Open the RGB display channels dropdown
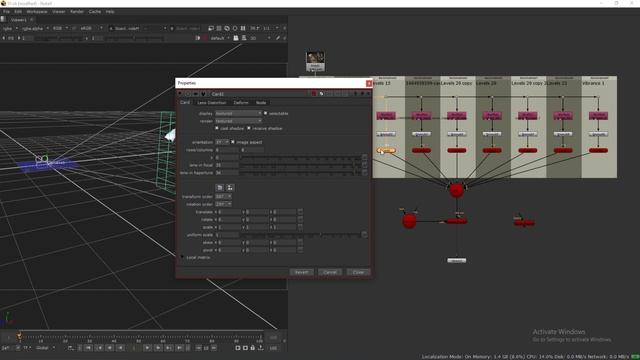 click(60, 29)
